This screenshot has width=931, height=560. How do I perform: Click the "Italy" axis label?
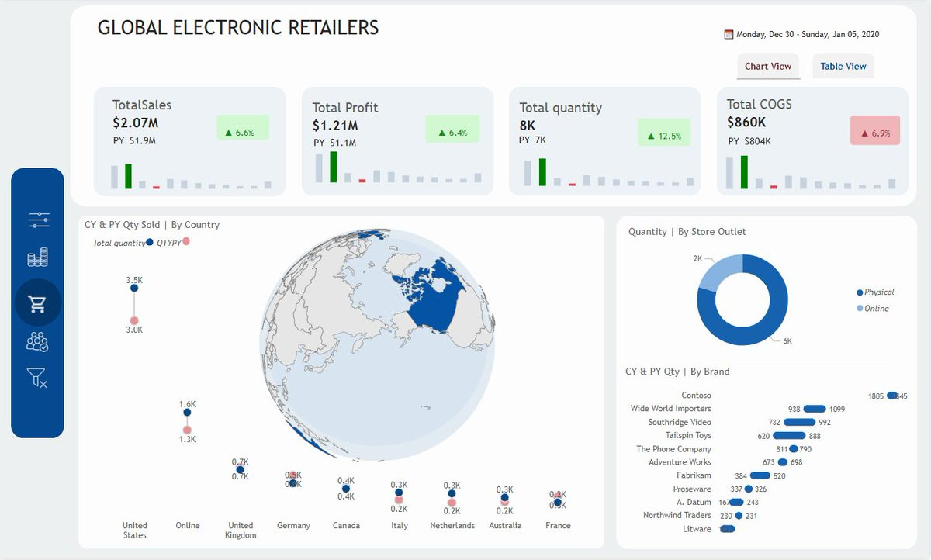pyautogui.click(x=399, y=525)
